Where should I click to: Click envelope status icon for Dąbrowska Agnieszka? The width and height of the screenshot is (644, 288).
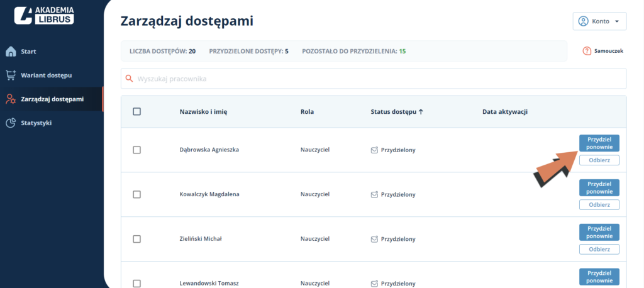(374, 150)
